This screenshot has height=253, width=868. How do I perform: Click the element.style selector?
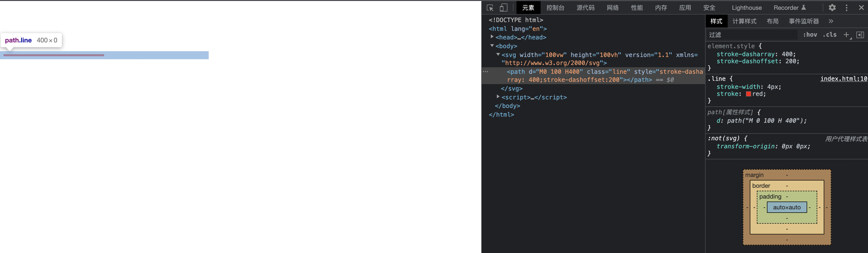[731, 46]
